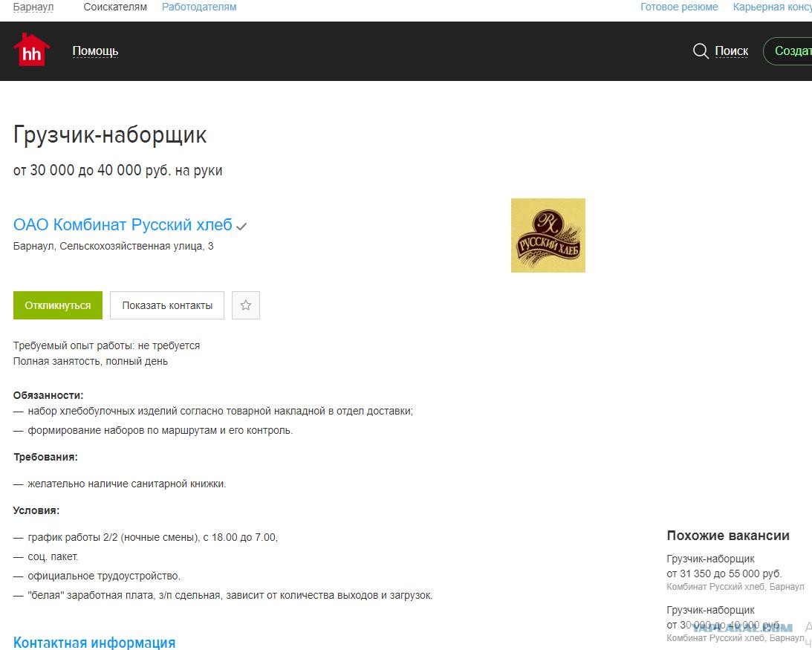Open the Помощь dropdown menu
Image resolution: width=812 pixels, height=650 pixels.
coord(95,51)
